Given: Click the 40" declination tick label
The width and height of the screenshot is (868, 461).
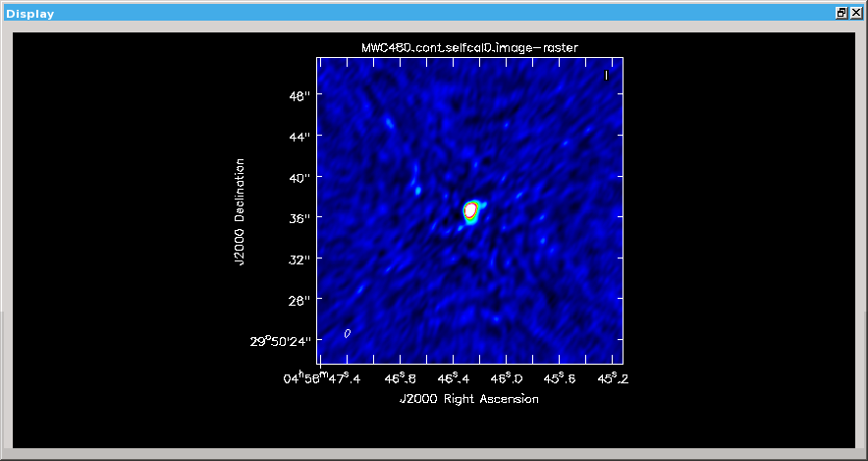Looking at the screenshot, I should point(298,177).
